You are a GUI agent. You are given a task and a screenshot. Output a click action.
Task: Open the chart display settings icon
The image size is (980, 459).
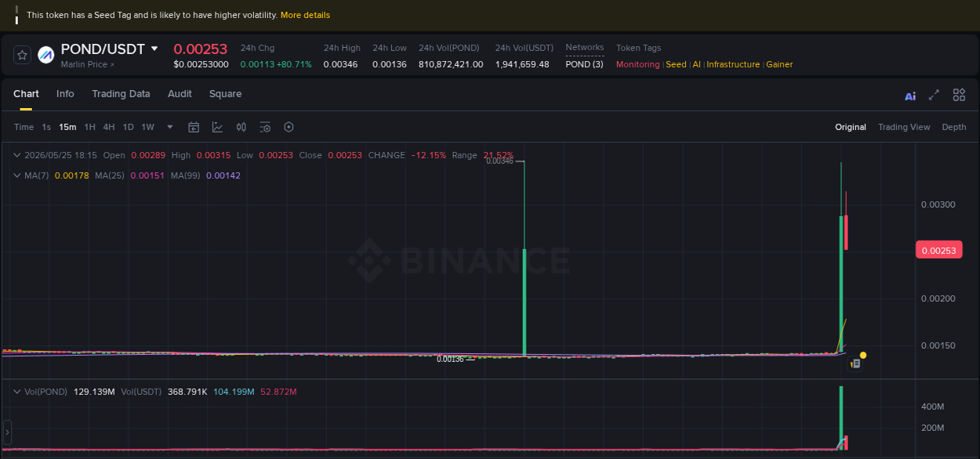[265, 127]
